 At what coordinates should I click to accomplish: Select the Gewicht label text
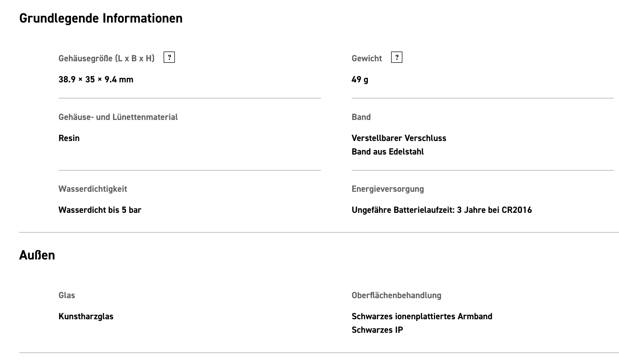367,58
